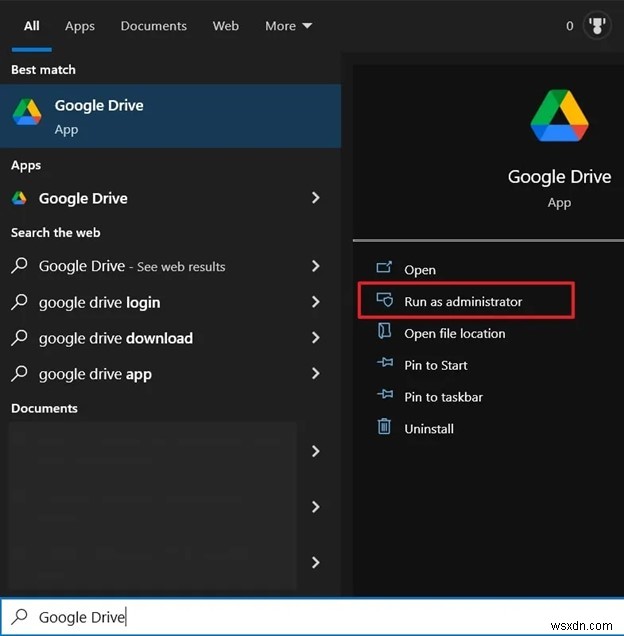Click the large Google Drive logo in preview pane
The height and width of the screenshot is (636, 624).
559,116
